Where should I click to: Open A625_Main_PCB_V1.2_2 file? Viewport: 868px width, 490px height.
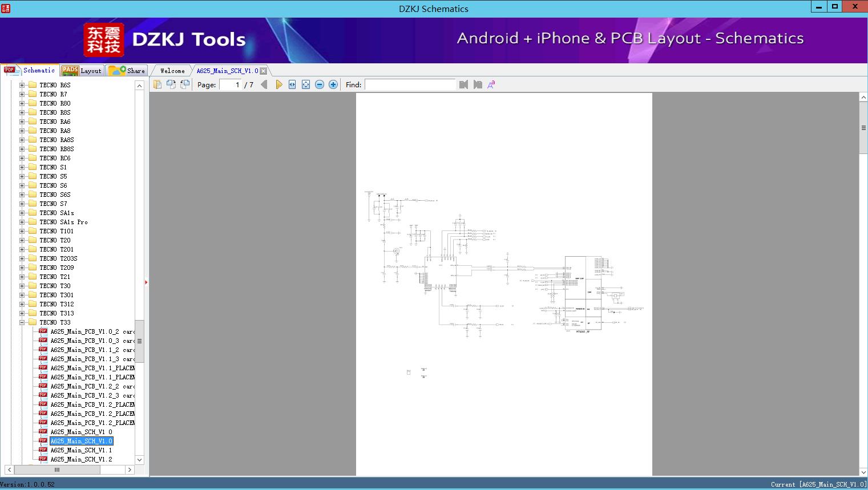(92, 386)
